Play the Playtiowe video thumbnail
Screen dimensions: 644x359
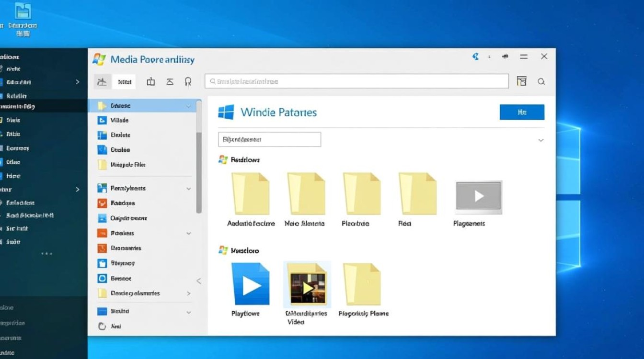(251, 284)
